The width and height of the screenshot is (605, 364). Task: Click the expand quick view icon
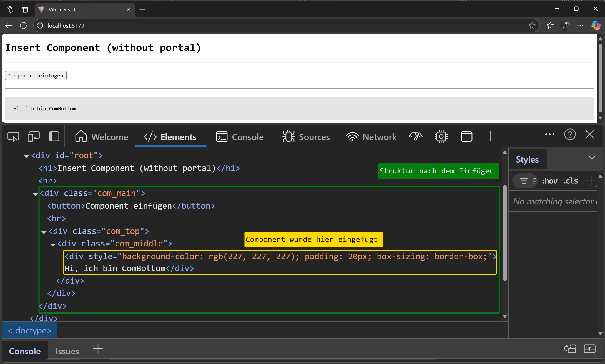(x=590, y=349)
